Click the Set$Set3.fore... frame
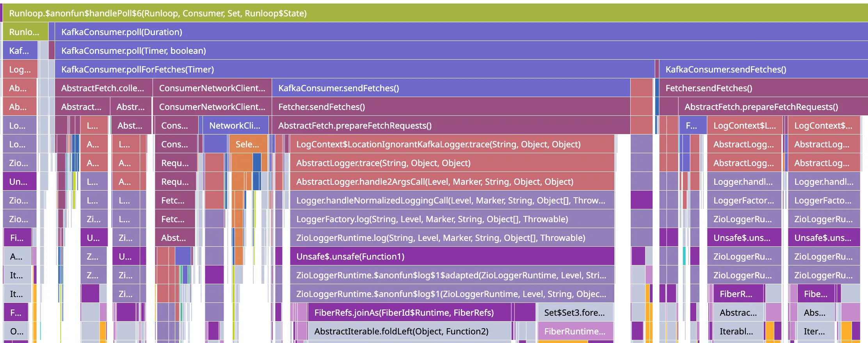The width and height of the screenshot is (868, 343). coord(575,313)
